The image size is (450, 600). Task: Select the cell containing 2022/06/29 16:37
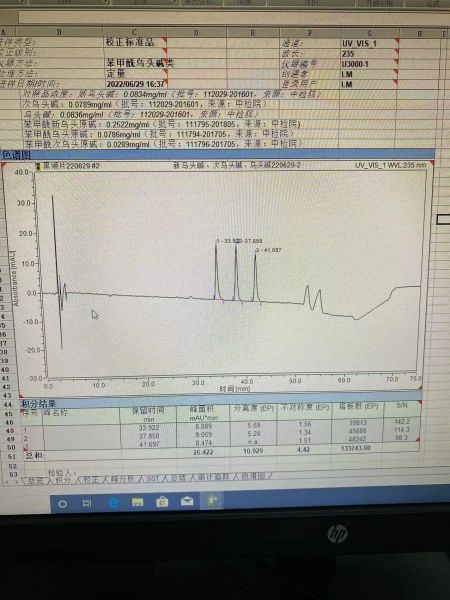pyautogui.click(x=135, y=84)
